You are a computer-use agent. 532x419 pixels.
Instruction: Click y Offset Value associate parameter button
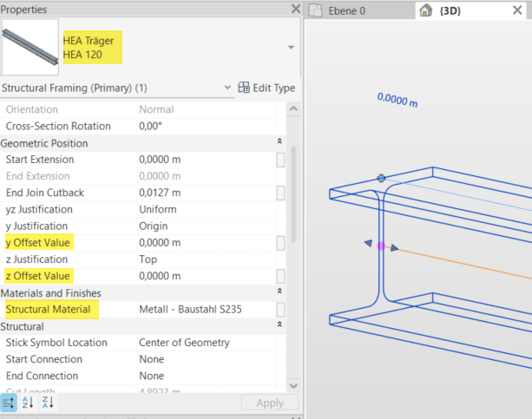(x=280, y=243)
